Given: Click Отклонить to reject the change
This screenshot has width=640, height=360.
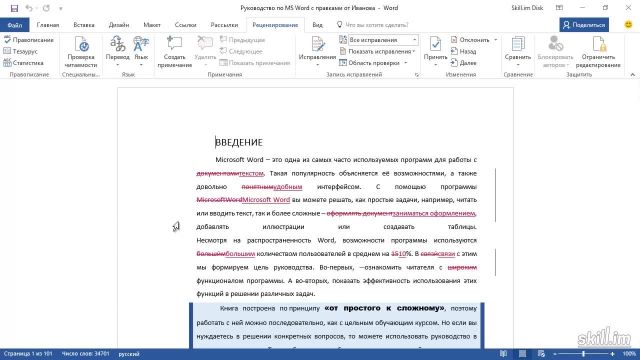Looking at the screenshot, I should click(x=470, y=40).
